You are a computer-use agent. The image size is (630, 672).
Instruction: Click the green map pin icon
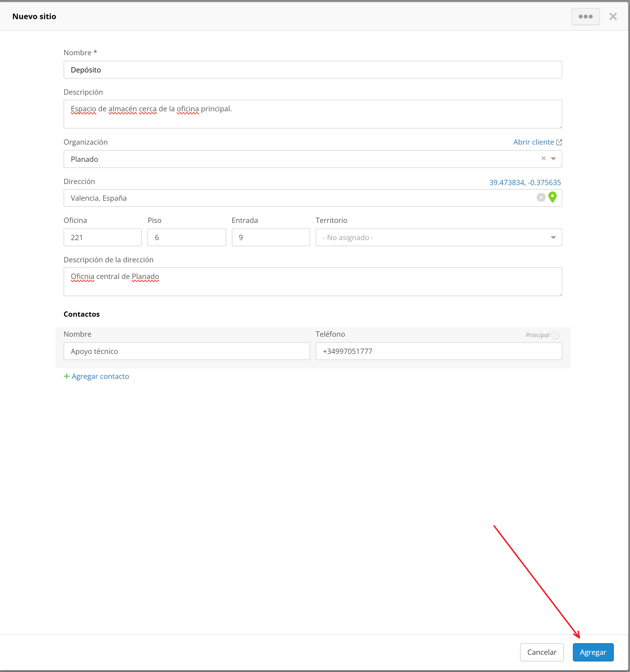552,197
